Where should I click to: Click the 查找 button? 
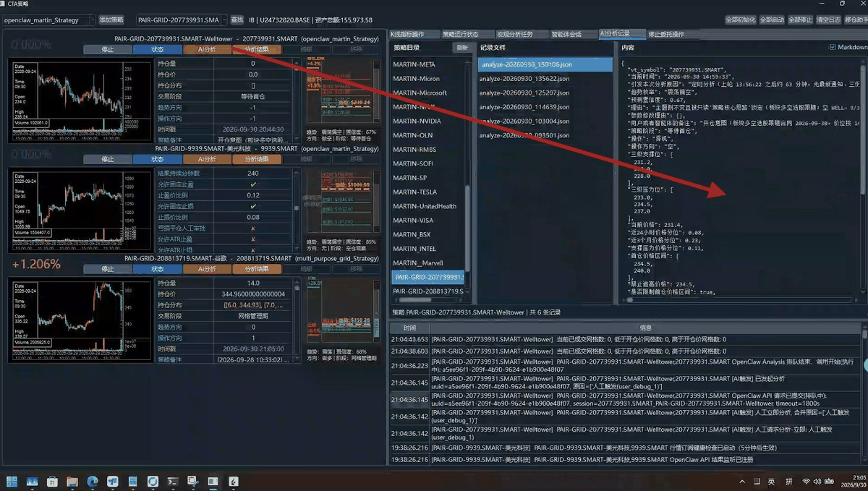point(237,20)
